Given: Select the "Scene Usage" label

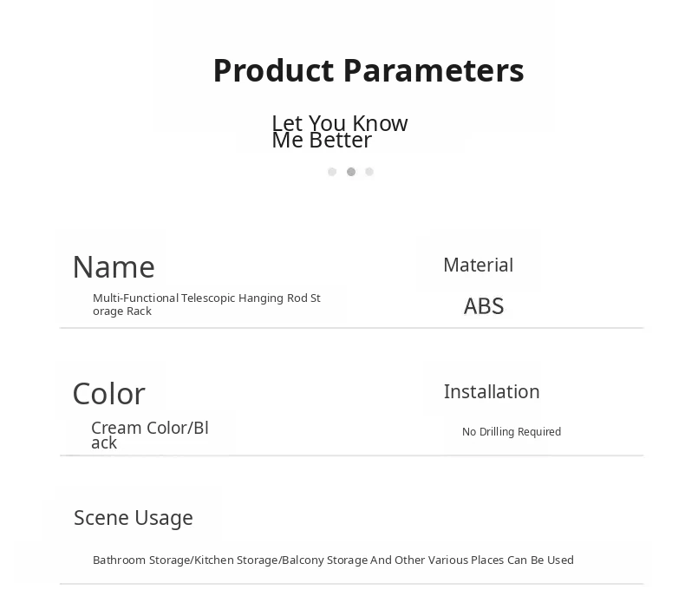Looking at the screenshot, I should point(134,518).
